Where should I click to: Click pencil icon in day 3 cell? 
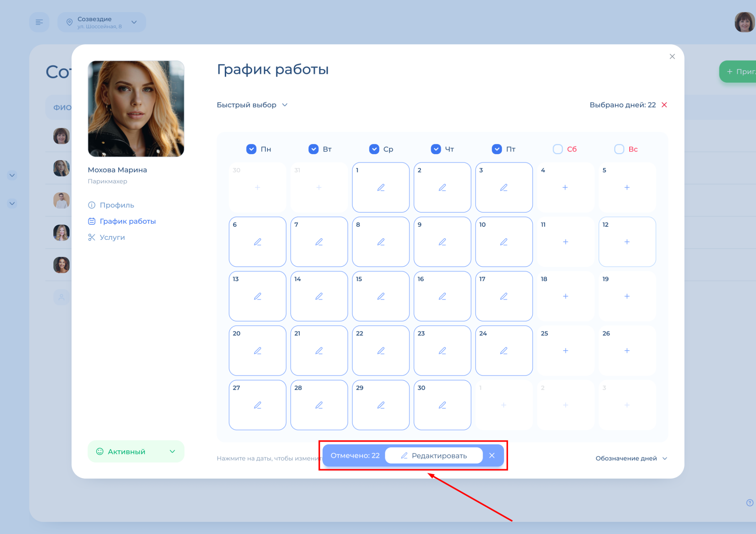coord(504,188)
